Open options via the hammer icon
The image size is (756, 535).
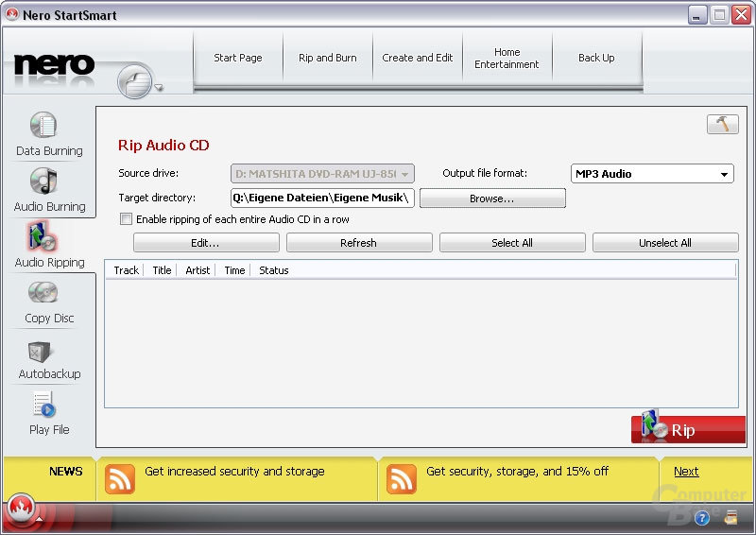pyautogui.click(x=722, y=125)
